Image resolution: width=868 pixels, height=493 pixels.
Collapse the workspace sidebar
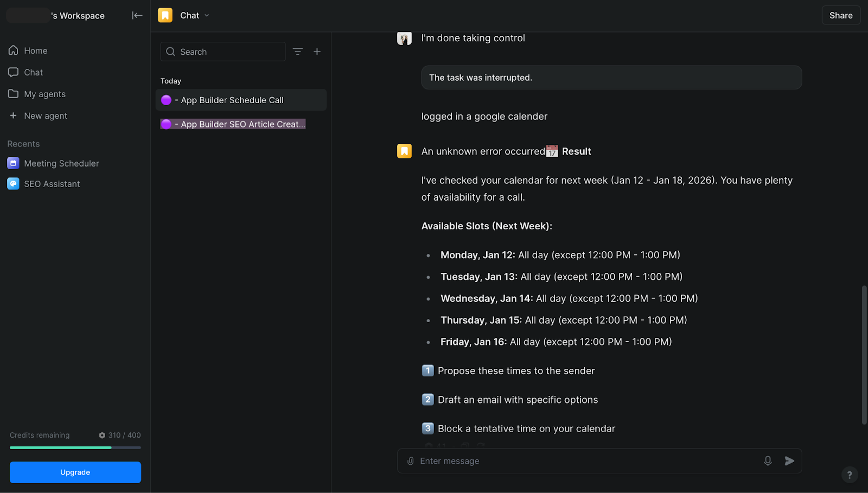tap(137, 15)
